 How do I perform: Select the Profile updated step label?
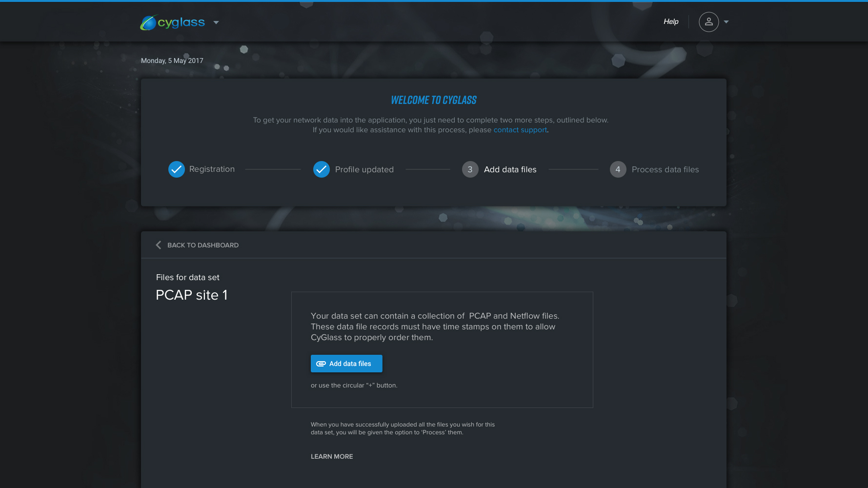[364, 169]
